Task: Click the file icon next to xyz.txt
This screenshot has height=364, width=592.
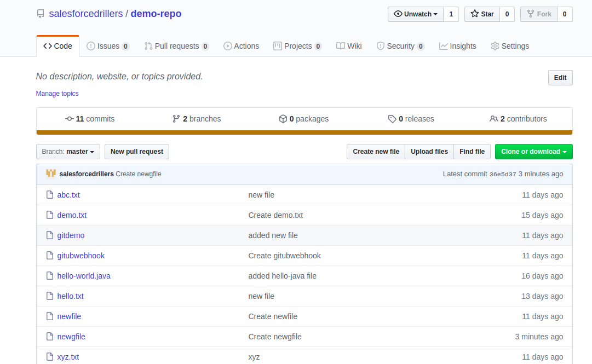Action: point(50,357)
